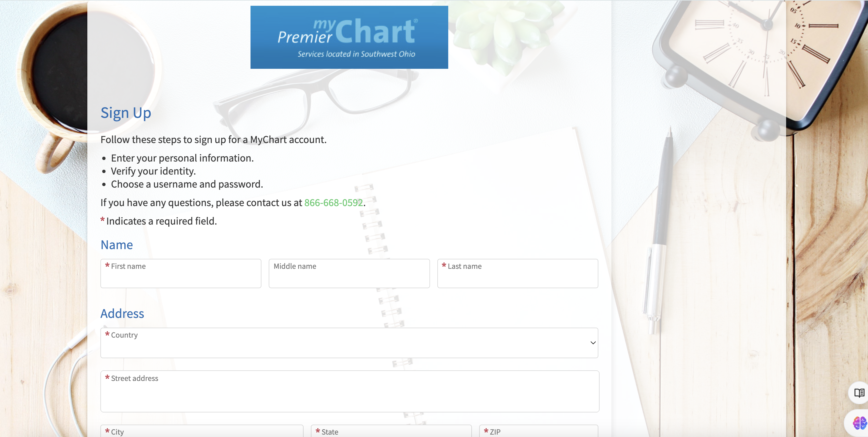Click the First name required input field

(x=181, y=273)
